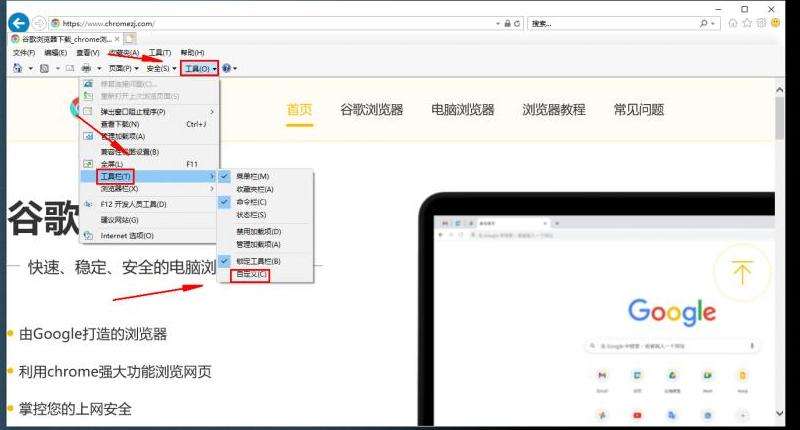Click the site favicon in the address bar

[x=55, y=23]
